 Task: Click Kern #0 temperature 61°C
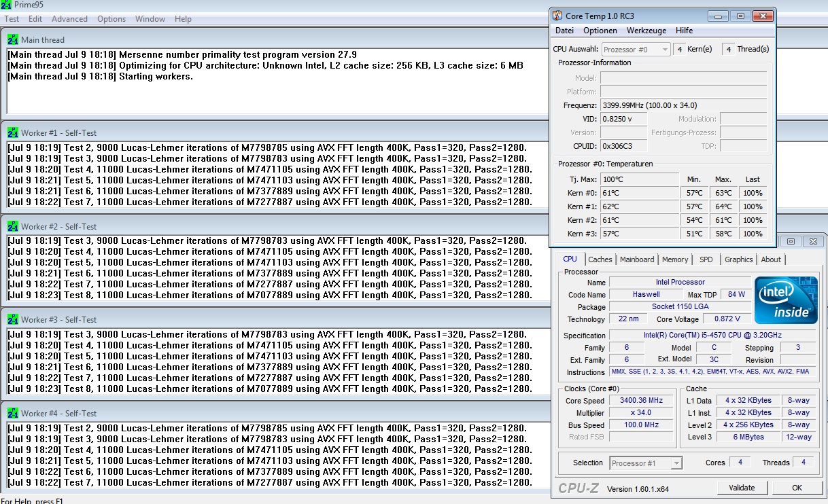[639, 193]
